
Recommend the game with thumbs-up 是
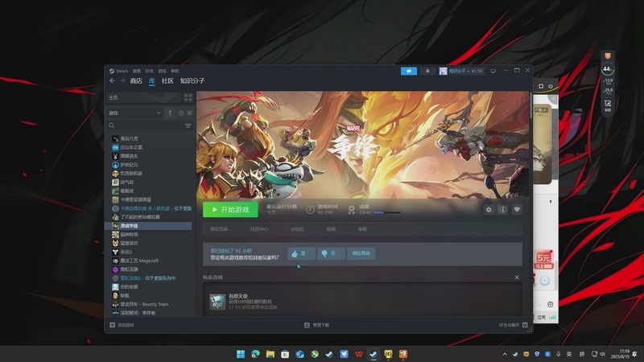click(301, 253)
